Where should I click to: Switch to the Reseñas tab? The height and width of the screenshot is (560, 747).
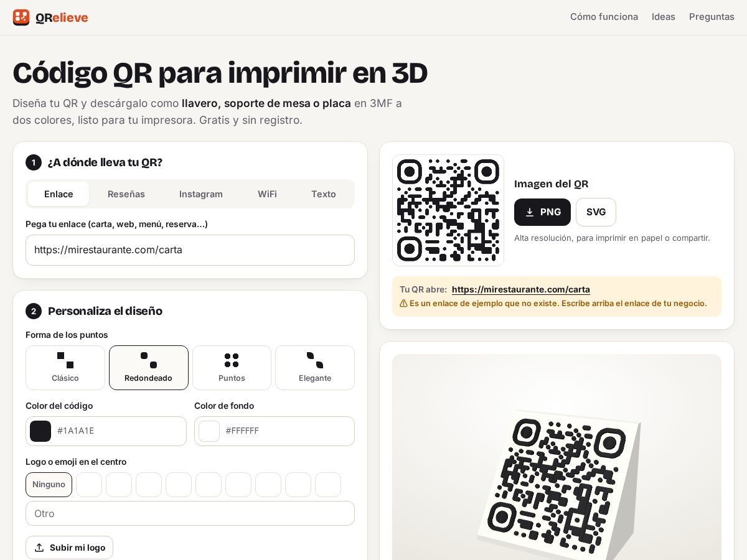coord(126,194)
